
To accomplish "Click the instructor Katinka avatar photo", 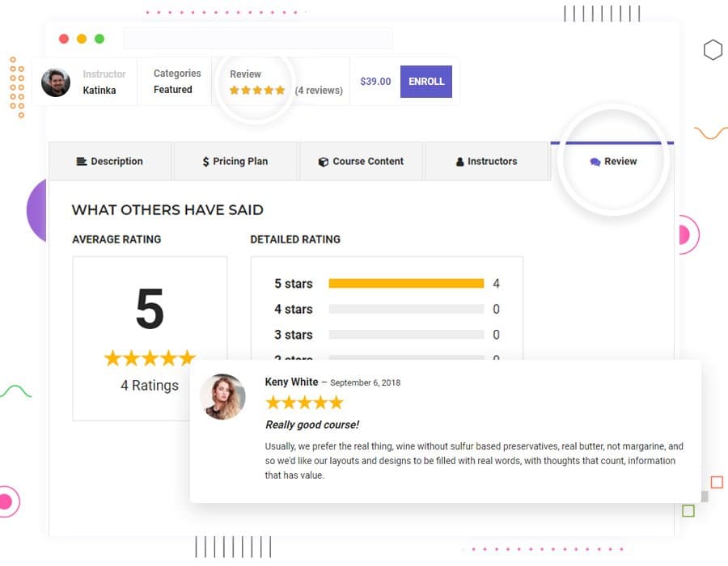I will 56,82.
